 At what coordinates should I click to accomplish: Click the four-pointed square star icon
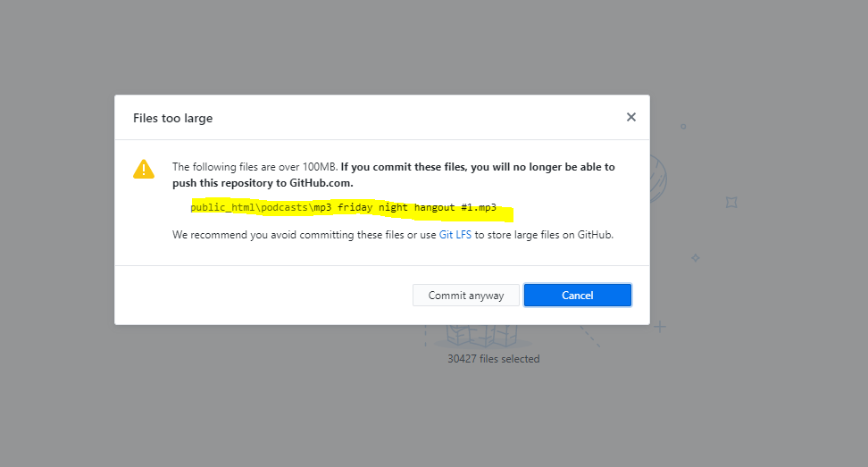click(731, 203)
